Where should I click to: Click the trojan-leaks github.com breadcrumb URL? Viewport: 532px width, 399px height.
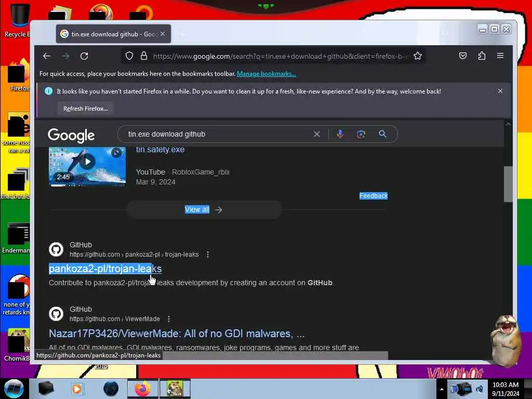pos(134,255)
